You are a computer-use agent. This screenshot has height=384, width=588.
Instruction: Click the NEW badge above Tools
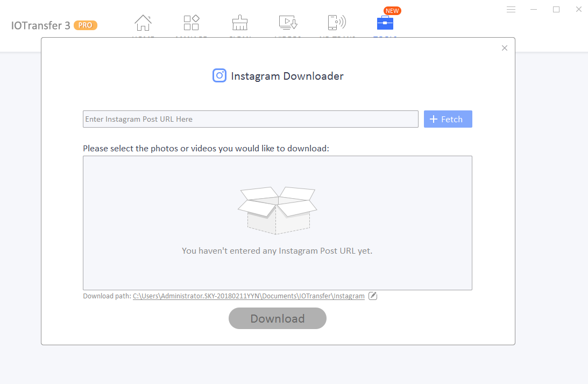click(x=392, y=11)
